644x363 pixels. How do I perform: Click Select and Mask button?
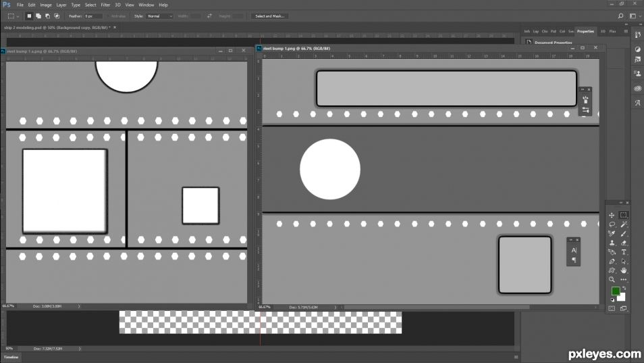pos(269,16)
